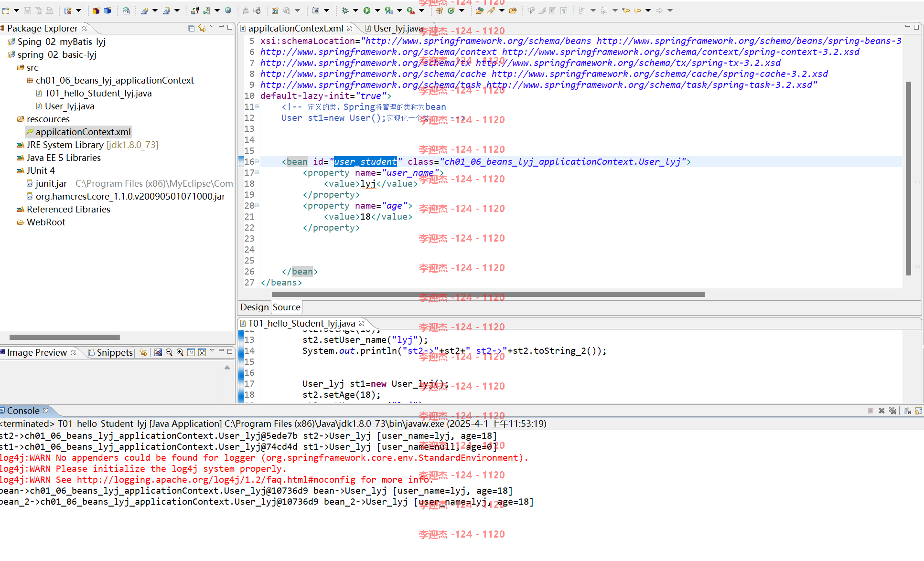This screenshot has width=924, height=561.
Task: Select the appilcationContext.xml editor tab
Action: click(296, 28)
